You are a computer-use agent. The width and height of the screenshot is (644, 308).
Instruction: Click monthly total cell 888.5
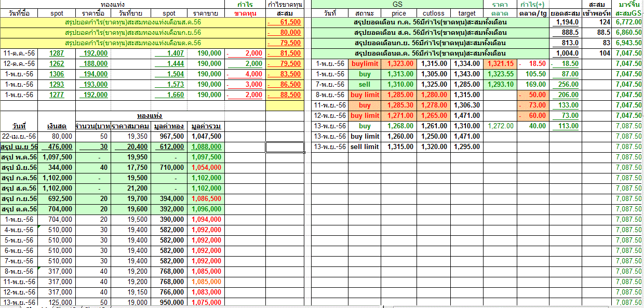(565, 32)
